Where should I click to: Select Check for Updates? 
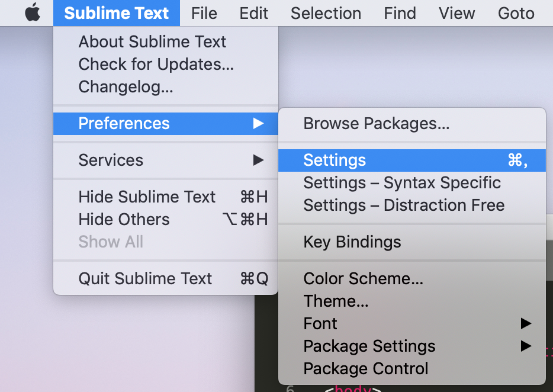click(x=156, y=64)
